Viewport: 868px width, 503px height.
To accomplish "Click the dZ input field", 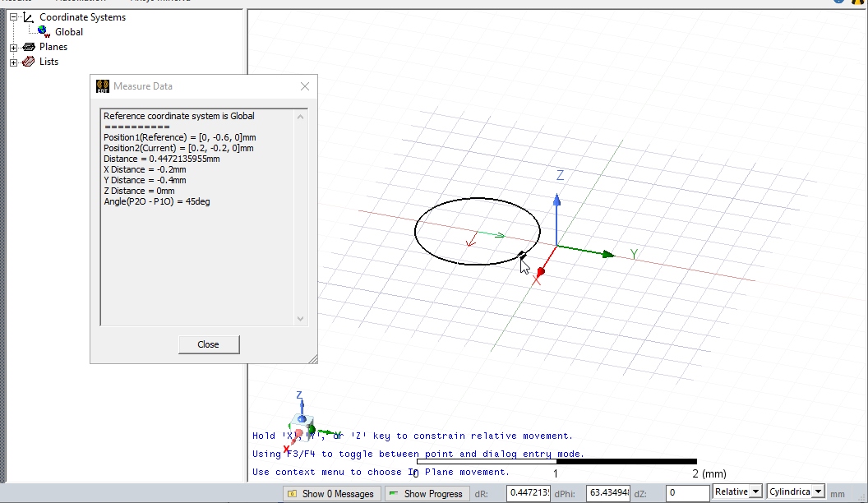I will coord(687,492).
